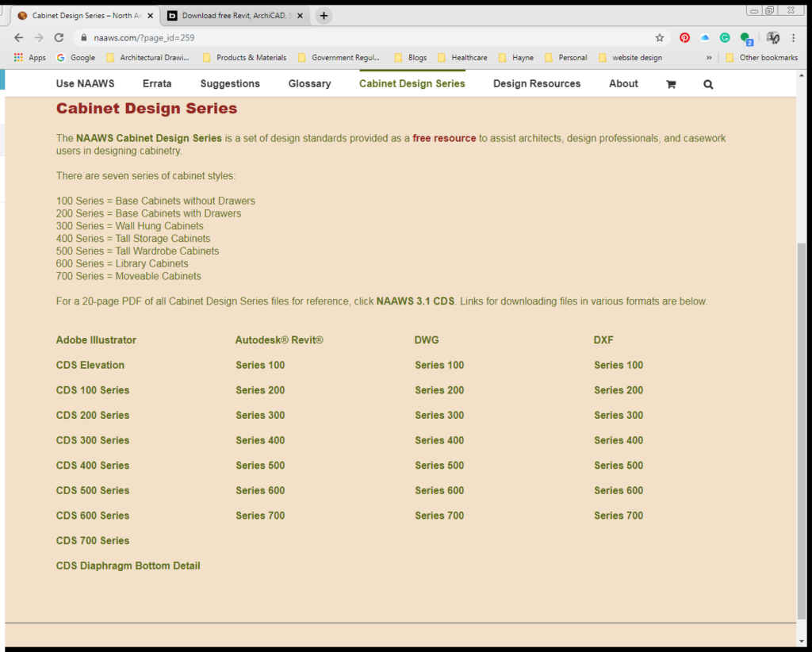The width and height of the screenshot is (812, 652).
Task: Click the 'free resource' text
Action: tap(444, 138)
